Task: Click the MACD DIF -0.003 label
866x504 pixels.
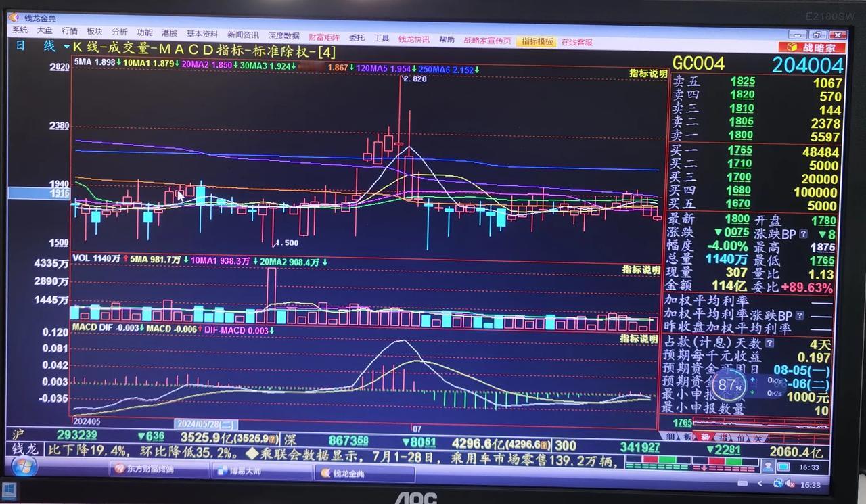Action: tap(106, 328)
